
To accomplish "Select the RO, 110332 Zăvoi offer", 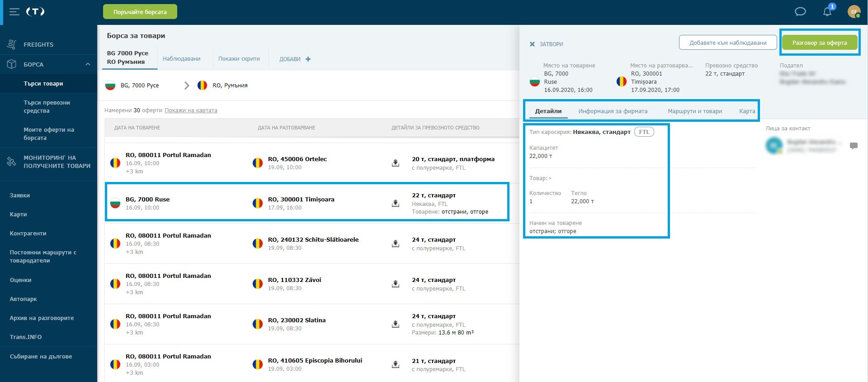I will click(x=312, y=284).
